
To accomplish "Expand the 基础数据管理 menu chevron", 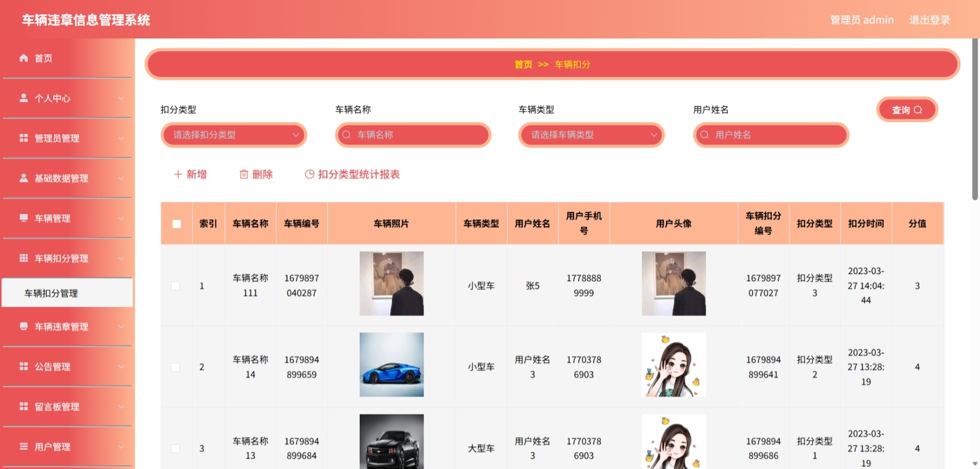I will pyautogui.click(x=121, y=178).
